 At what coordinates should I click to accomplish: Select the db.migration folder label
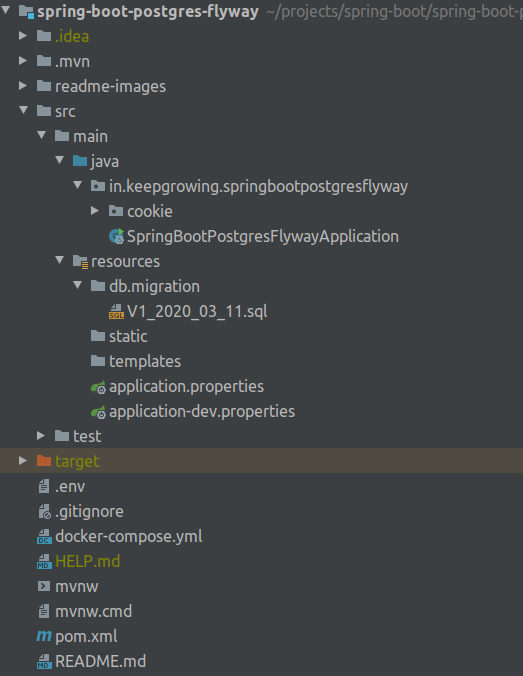154,287
